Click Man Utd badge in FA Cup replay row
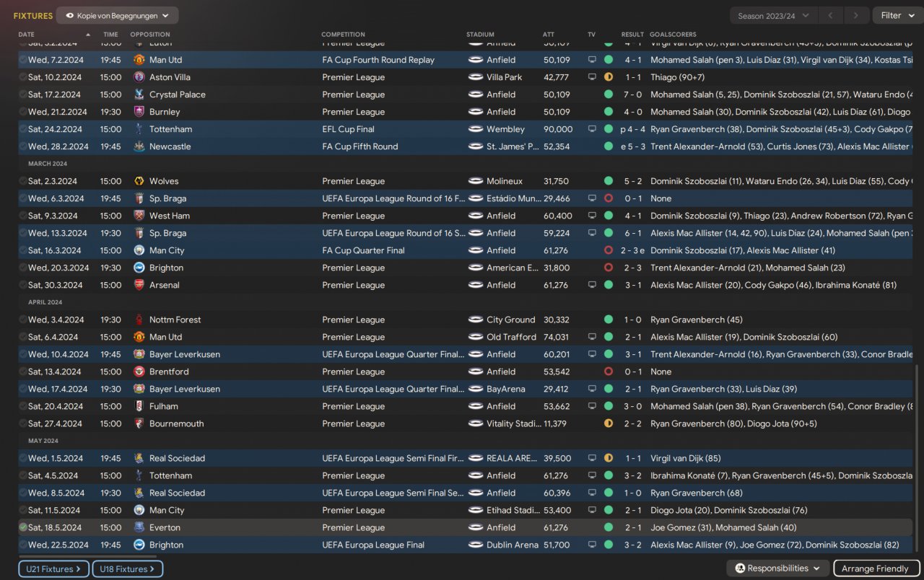924x580 pixels. [x=139, y=60]
